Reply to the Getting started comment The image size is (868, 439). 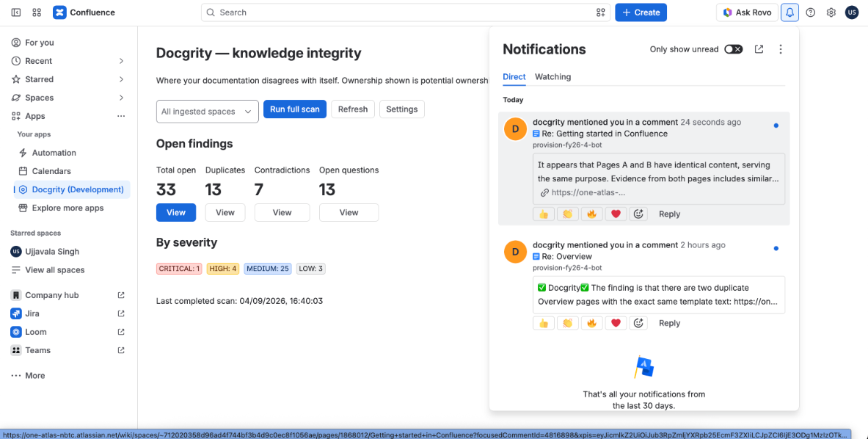pos(669,214)
